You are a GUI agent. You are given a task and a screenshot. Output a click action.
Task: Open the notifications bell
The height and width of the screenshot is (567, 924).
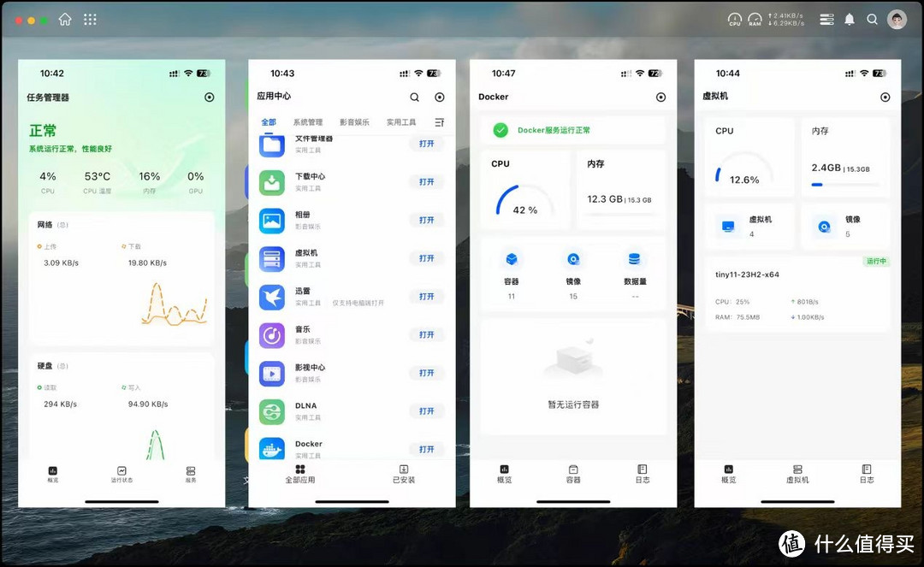[850, 20]
